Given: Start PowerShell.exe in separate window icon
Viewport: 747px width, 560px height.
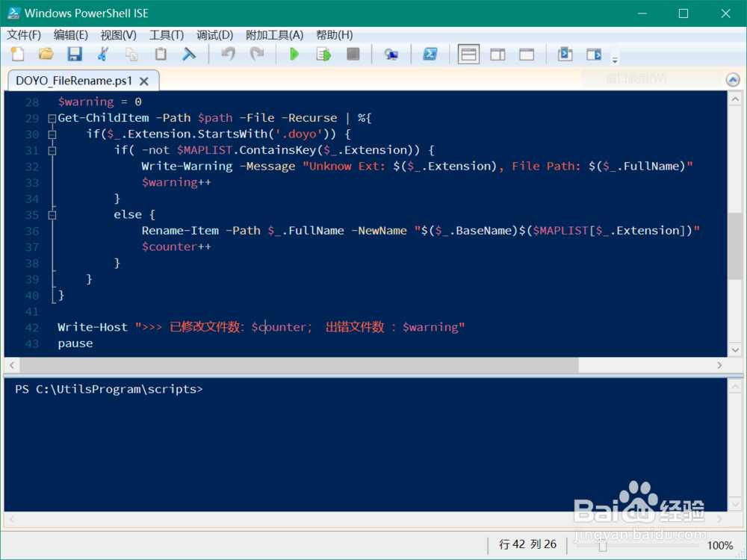Looking at the screenshot, I should 430,55.
